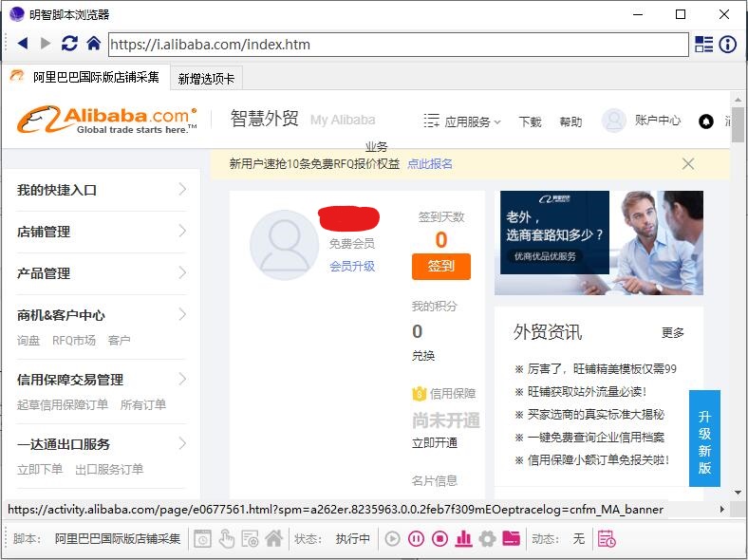
Task: Click the status bar right scroll arrow
Action: tap(722, 509)
